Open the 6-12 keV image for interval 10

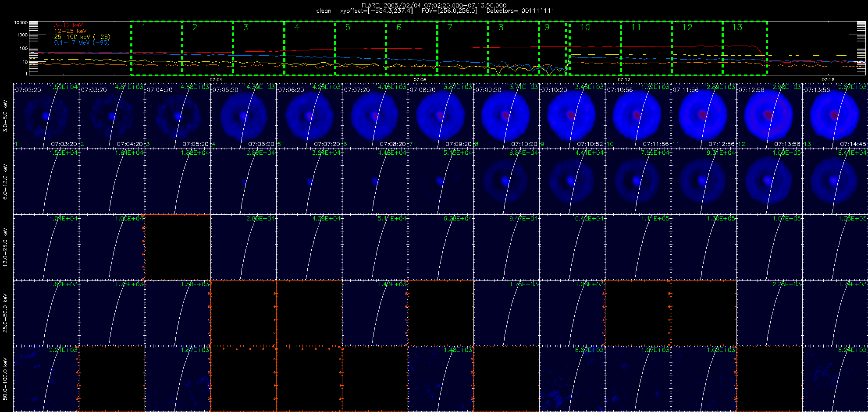point(638,181)
